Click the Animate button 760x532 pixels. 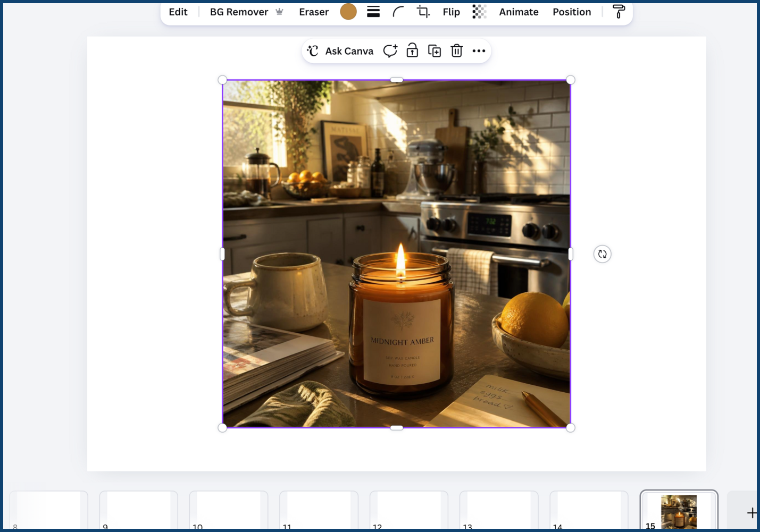pyautogui.click(x=519, y=12)
